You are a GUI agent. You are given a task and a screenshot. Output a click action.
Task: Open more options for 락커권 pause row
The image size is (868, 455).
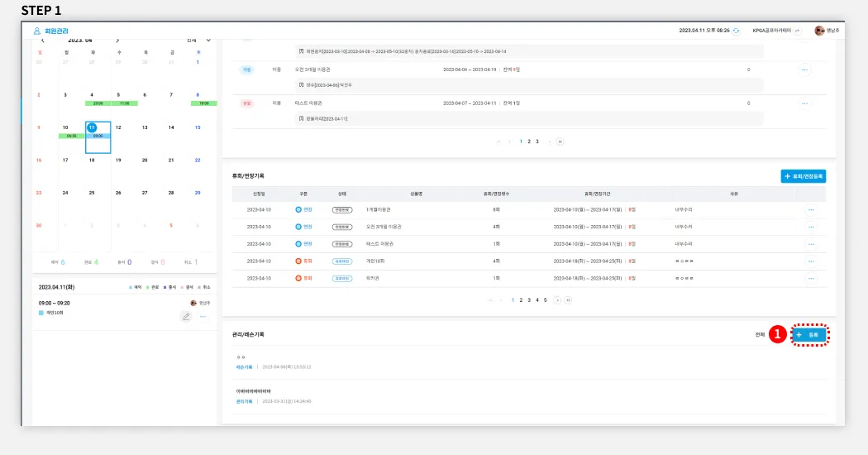pos(811,279)
